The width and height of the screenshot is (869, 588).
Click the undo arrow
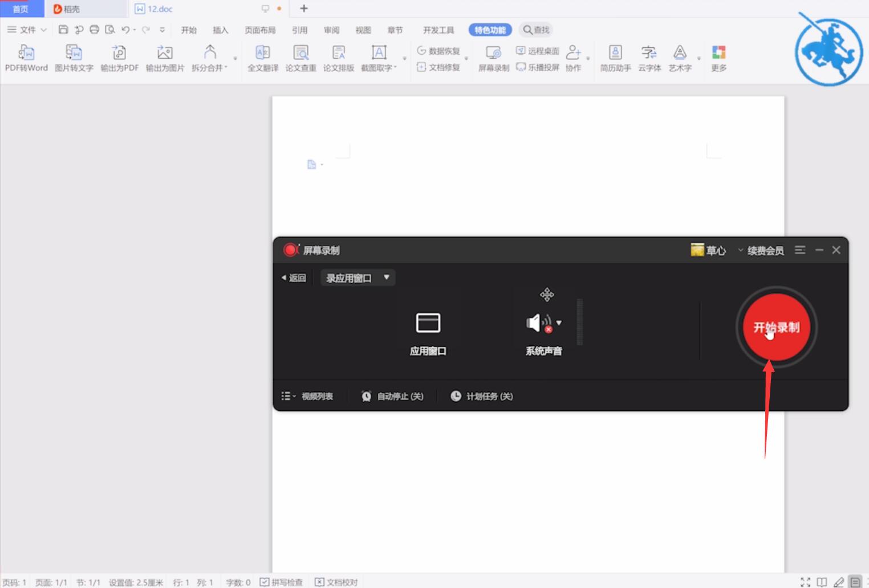pos(125,30)
